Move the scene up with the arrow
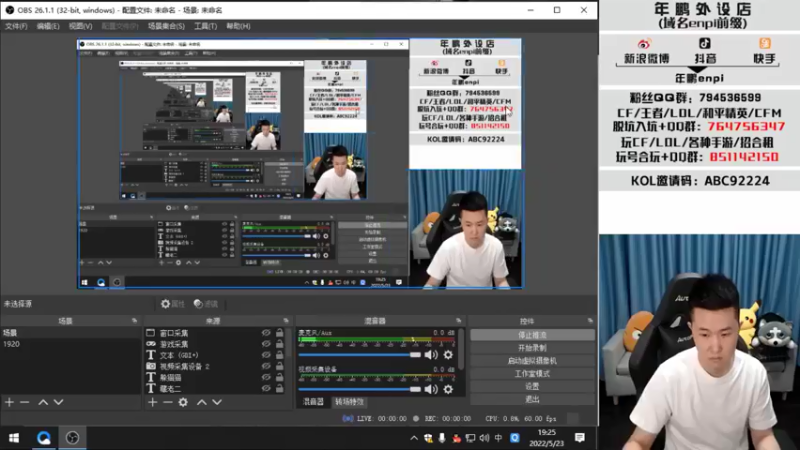 pos(43,402)
